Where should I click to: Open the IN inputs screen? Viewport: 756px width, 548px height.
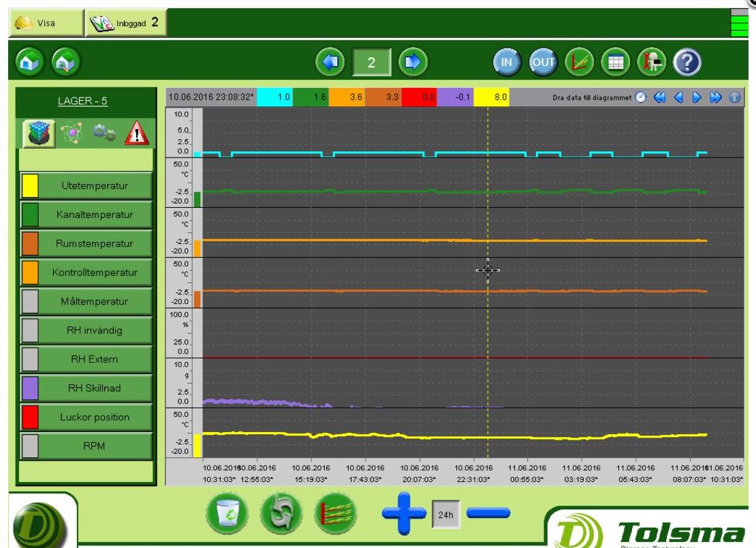(507, 62)
